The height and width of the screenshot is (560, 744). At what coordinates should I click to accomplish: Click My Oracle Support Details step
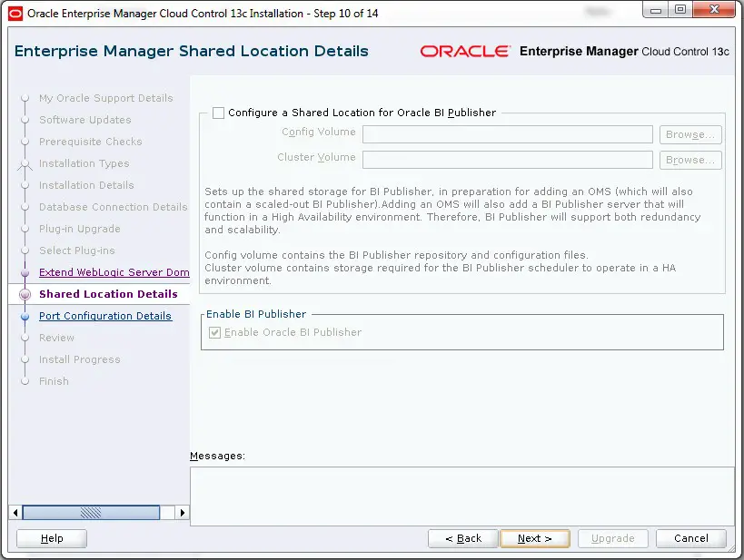click(x=105, y=98)
